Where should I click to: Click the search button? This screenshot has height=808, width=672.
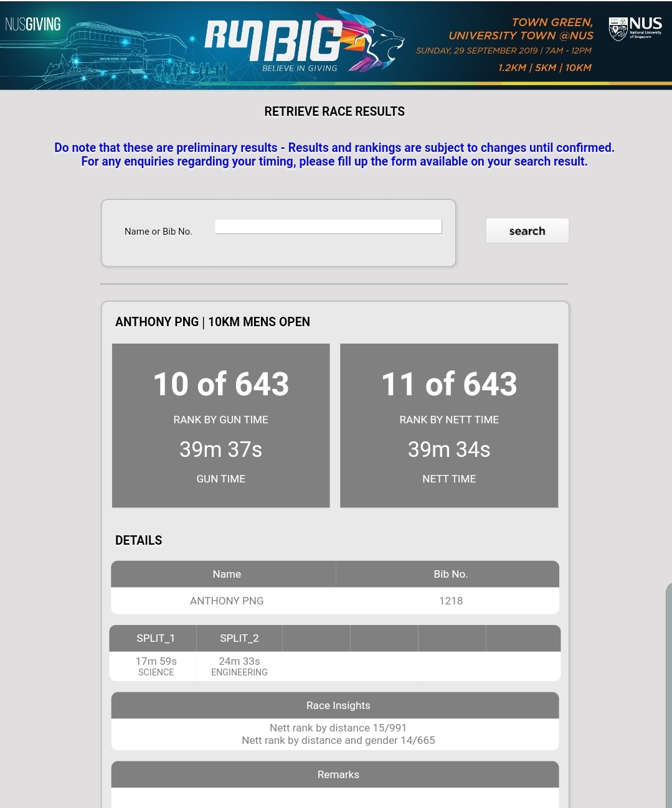(x=527, y=231)
